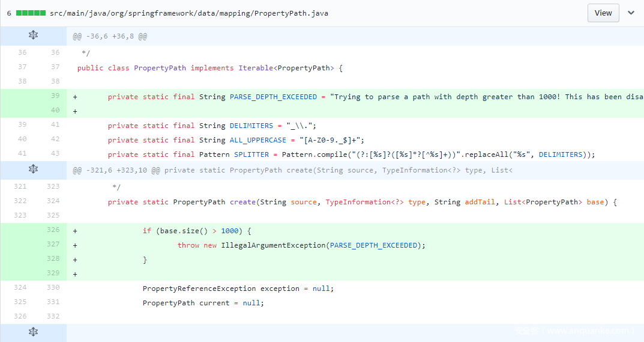Select new line number 39
The image size is (644, 342).
(x=55, y=96)
